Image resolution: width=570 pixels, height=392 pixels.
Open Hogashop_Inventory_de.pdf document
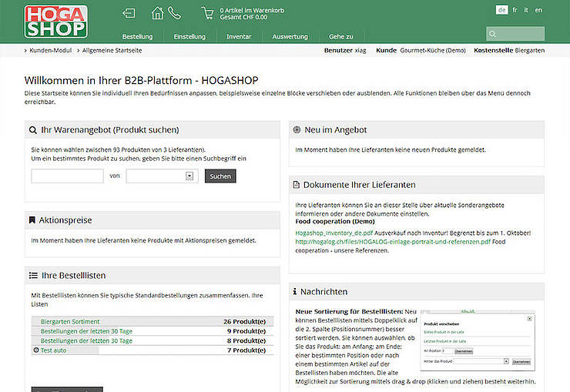334,233
